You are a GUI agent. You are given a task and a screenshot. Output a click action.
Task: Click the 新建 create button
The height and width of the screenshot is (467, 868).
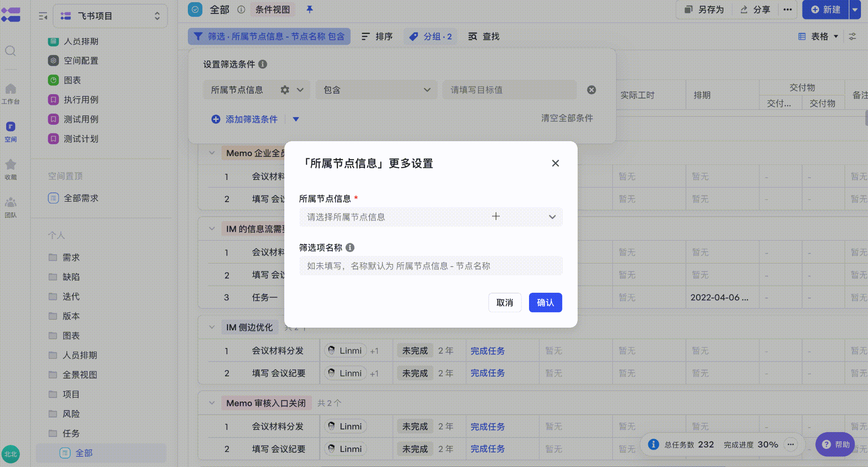click(826, 9)
